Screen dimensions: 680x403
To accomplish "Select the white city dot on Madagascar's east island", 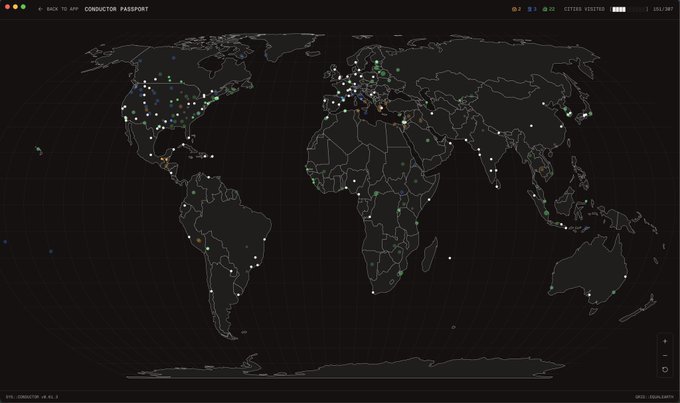I will point(450,258).
